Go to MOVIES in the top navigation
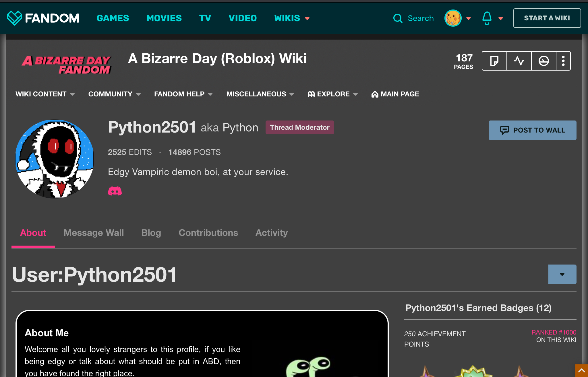 (164, 18)
